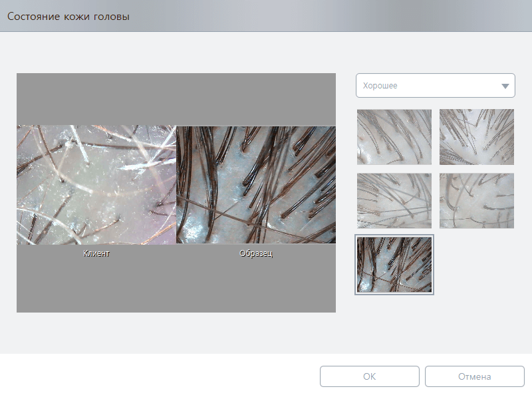Click the Образец scalp image

[x=256, y=185]
